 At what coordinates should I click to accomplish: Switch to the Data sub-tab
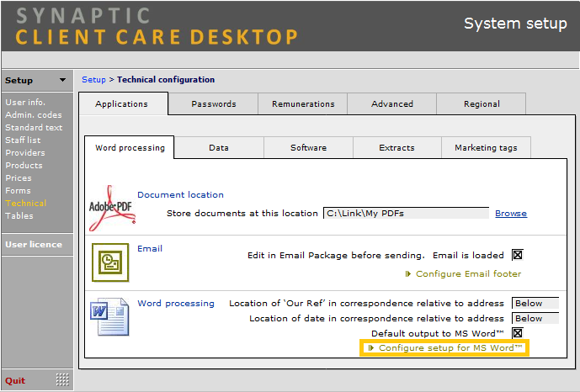219,147
